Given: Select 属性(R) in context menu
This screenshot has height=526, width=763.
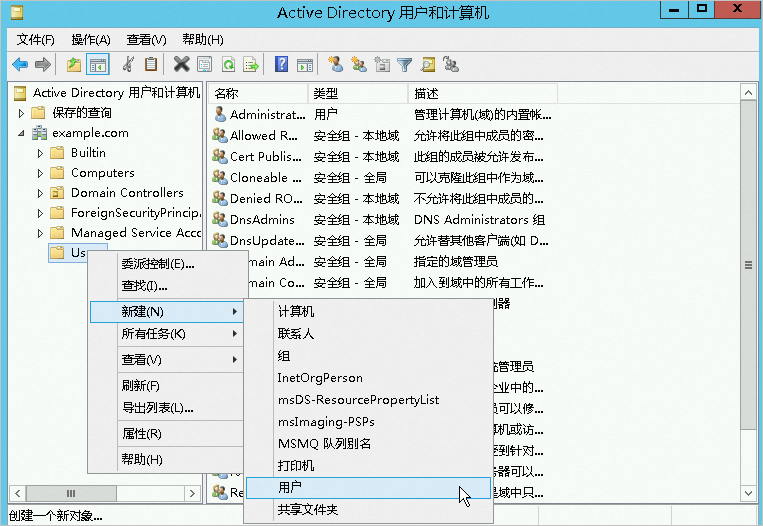Looking at the screenshot, I should (166, 434).
